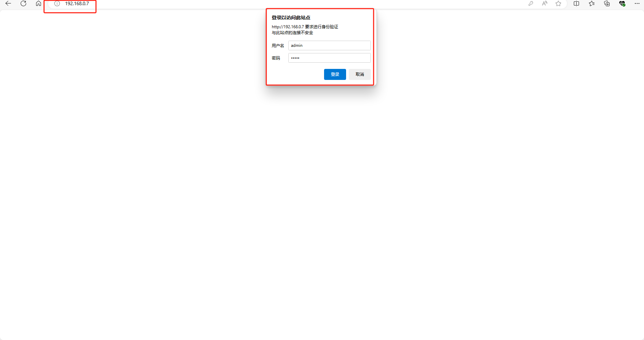Show the favorites list icon
The width and height of the screenshot is (644, 340).
(592, 3)
